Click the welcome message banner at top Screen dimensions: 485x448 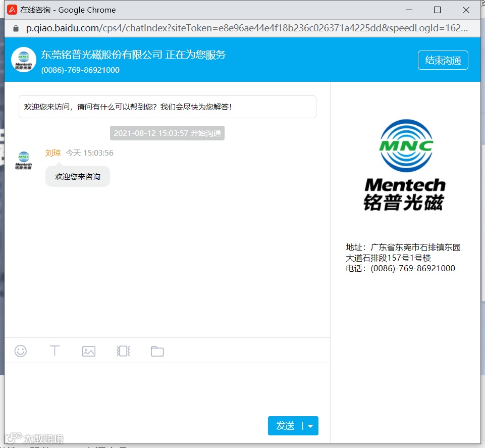pyautogui.click(x=168, y=107)
